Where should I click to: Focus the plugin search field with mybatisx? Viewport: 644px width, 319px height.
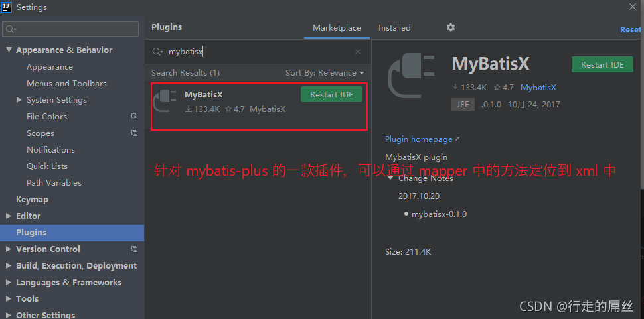[257, 52]
